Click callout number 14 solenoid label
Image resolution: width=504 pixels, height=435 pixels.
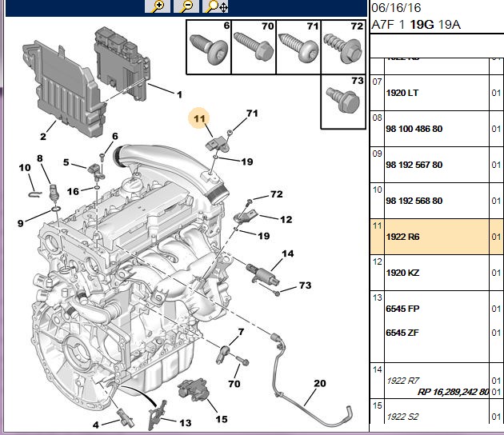[x=288, y=253]
